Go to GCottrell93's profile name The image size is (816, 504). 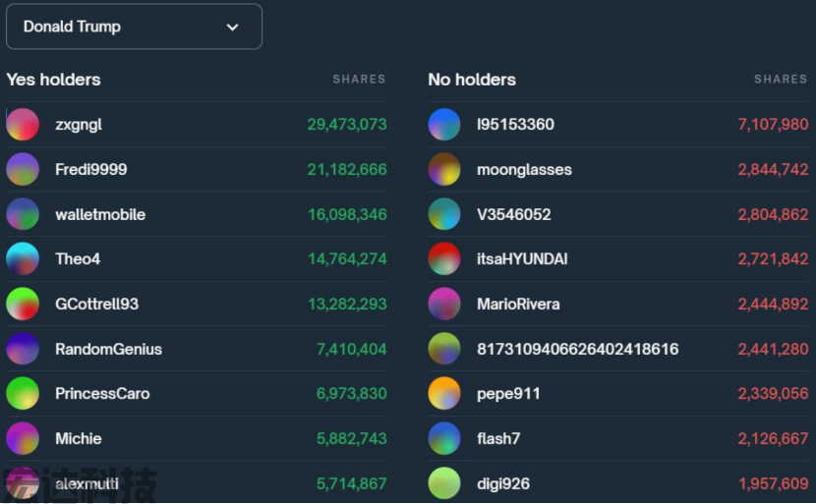coord(96,304)
